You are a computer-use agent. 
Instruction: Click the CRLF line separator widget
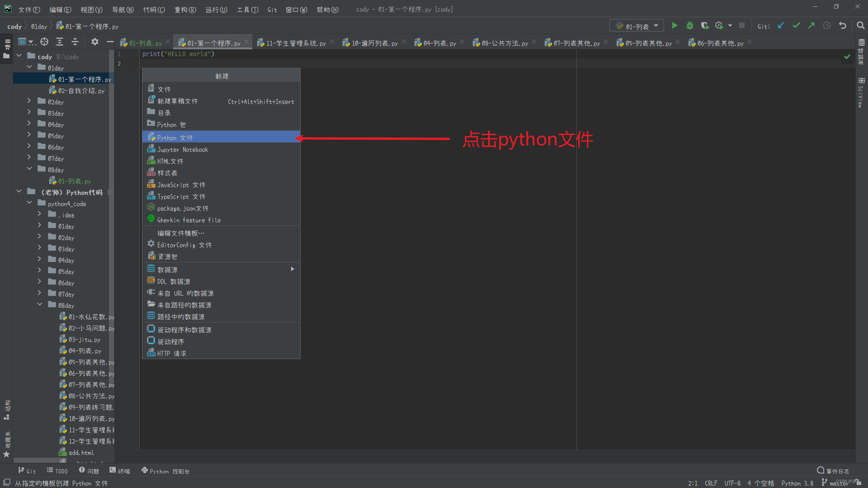[x=711, y=483]
